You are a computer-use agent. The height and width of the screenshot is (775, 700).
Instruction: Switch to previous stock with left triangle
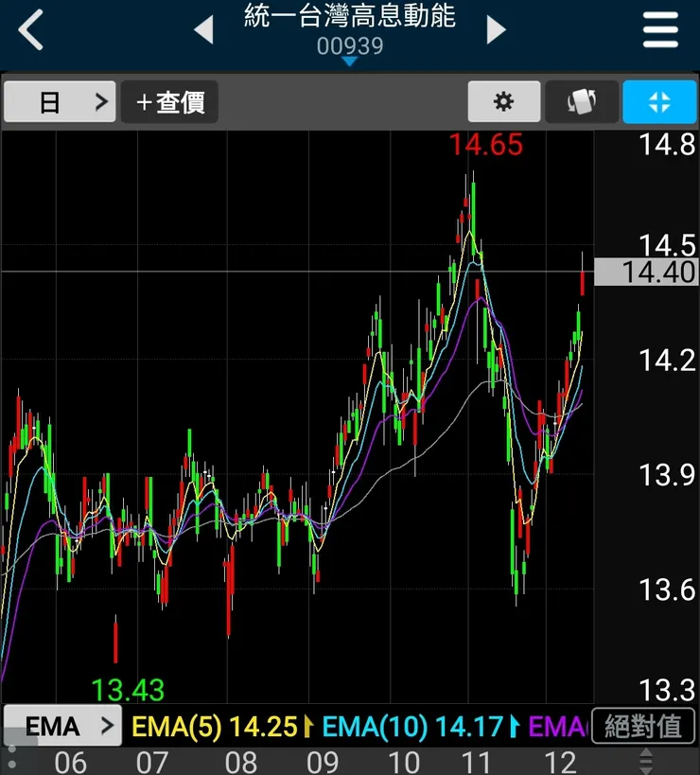[204, 29]
